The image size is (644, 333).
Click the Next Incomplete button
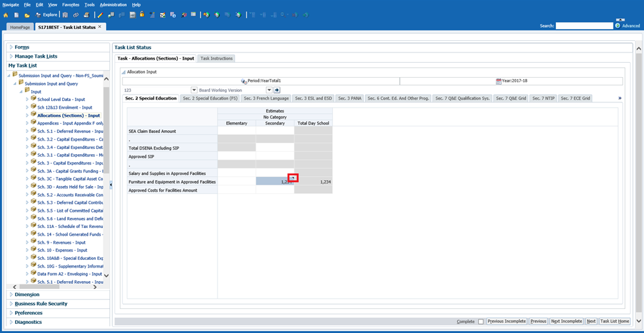pos(566,321)
